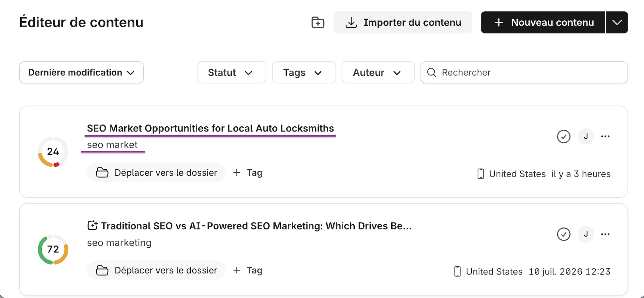The width and height of the screenshot is (644, 298).
Task: Open the Auteur filter dropdown
Action: (x=378, y=72)
